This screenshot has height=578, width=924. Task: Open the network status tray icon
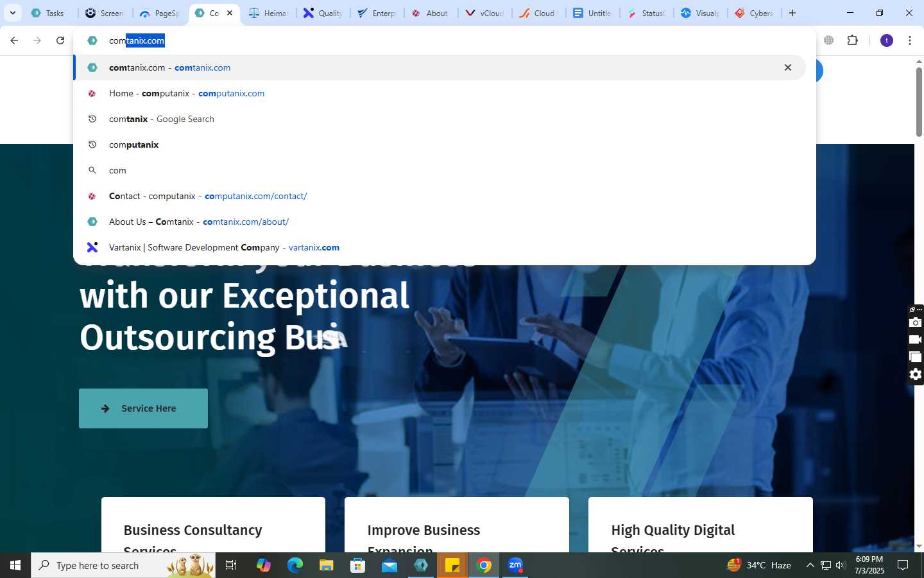click(825, 565)
